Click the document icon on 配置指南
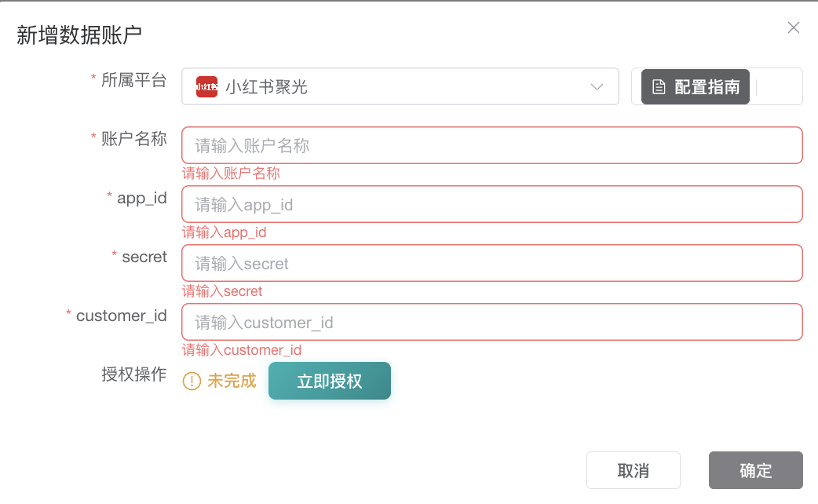The image size is (818, 504). click(659, 87)
